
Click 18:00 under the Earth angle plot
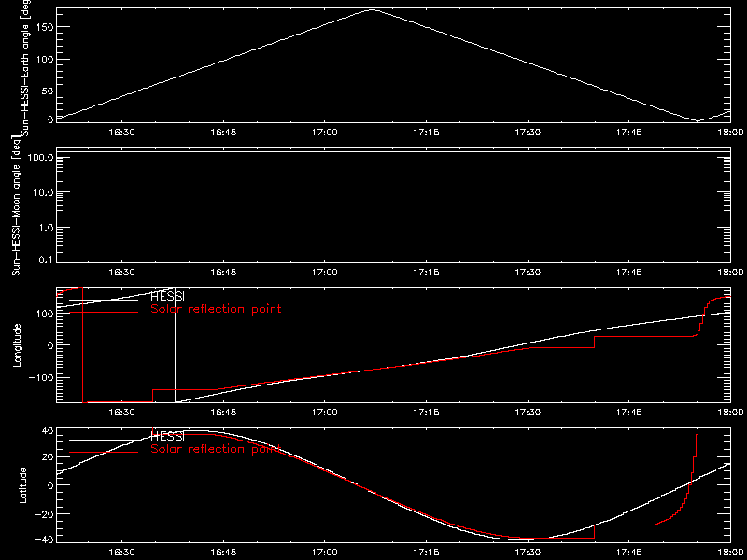(x=730, y=133)
